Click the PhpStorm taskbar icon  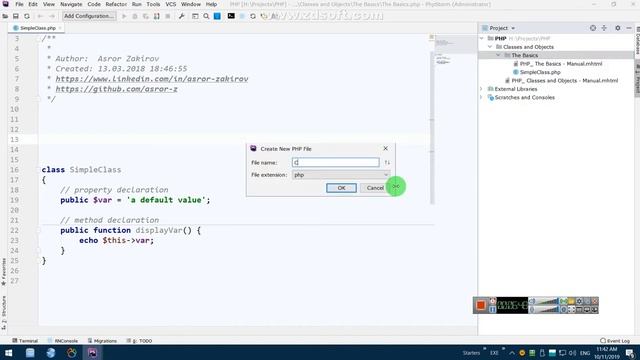point(93,353)
